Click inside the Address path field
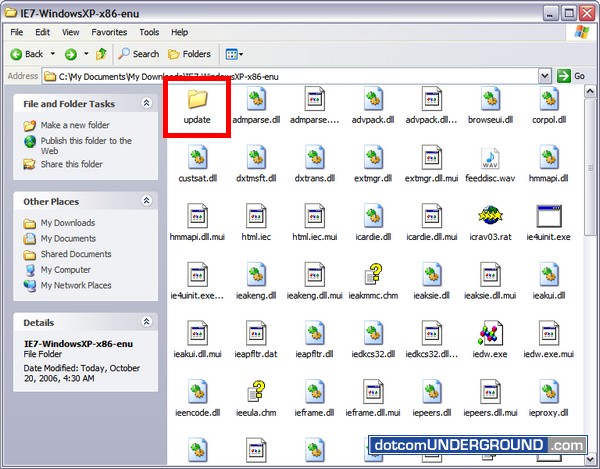 click(291, 77)
